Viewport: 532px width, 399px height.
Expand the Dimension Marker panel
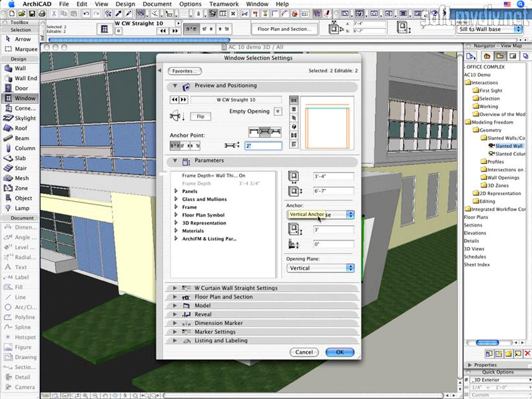click(x=175, y=323)
